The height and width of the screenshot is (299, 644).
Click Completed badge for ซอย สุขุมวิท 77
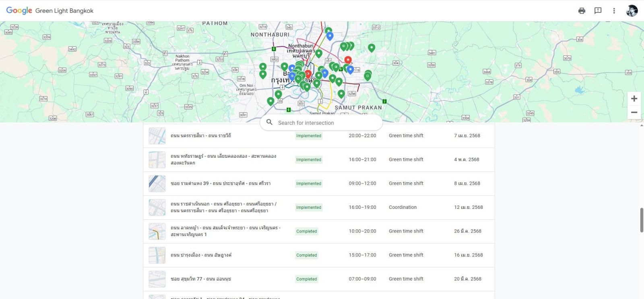point(307,279)
